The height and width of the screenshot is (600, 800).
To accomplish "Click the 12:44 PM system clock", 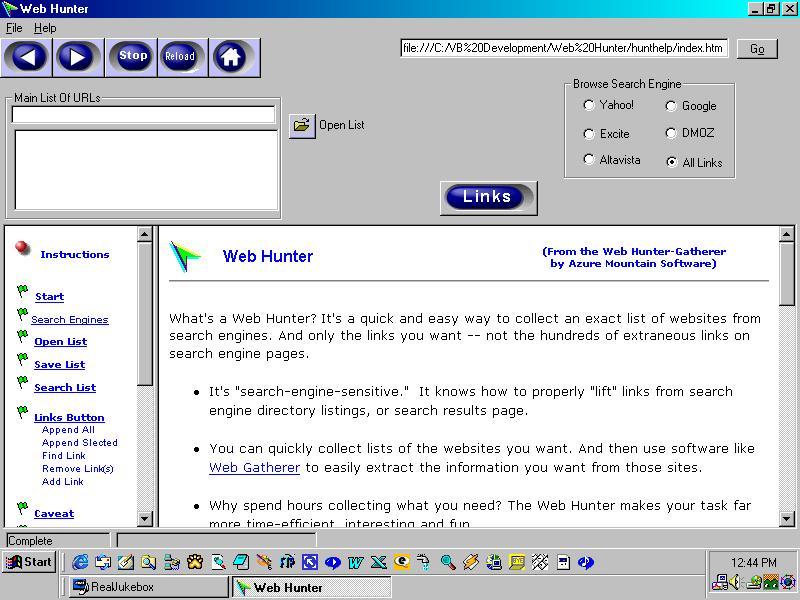I will pos(754,562).
